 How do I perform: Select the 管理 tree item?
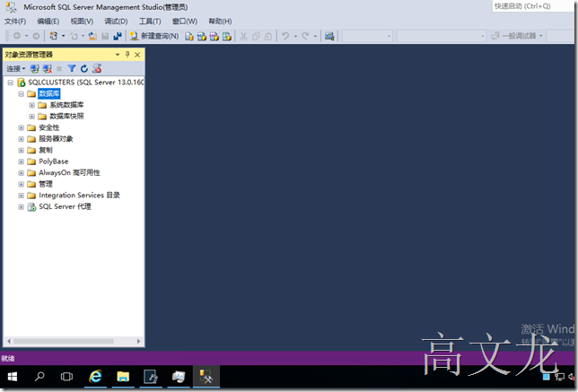[x=46, y=184]
